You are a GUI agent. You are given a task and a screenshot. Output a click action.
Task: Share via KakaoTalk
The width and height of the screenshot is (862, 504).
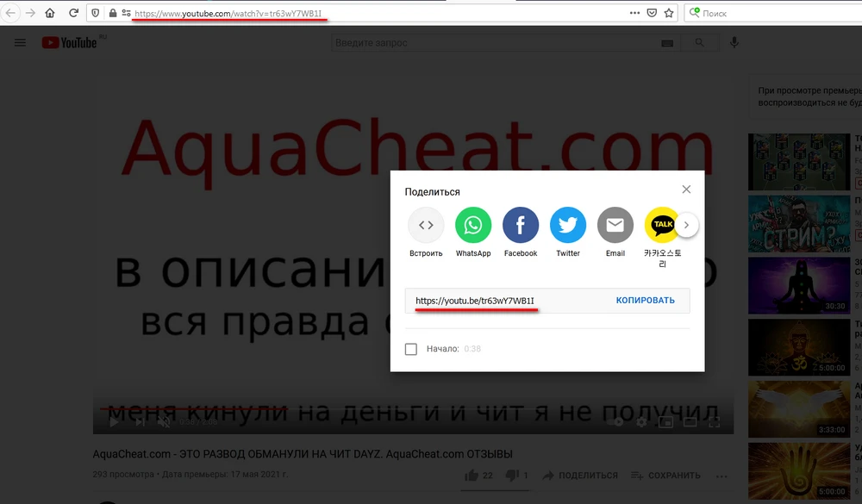(x=662, y=227)
